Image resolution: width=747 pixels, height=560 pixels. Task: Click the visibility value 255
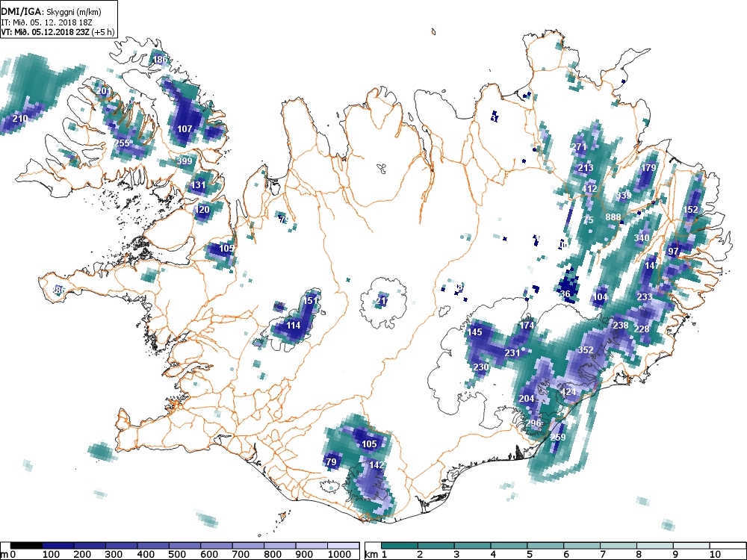pos(122,143)
